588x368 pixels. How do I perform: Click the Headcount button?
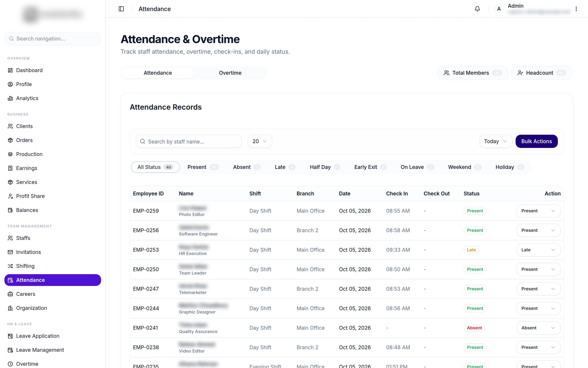pyautogui.click(x=542, y=73)
